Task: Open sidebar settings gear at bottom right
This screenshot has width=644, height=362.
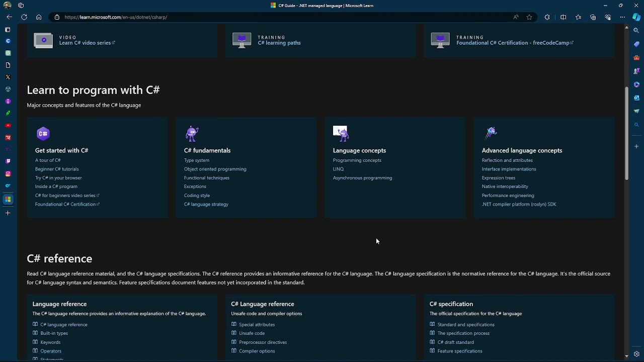Action: tap(636, 354)
